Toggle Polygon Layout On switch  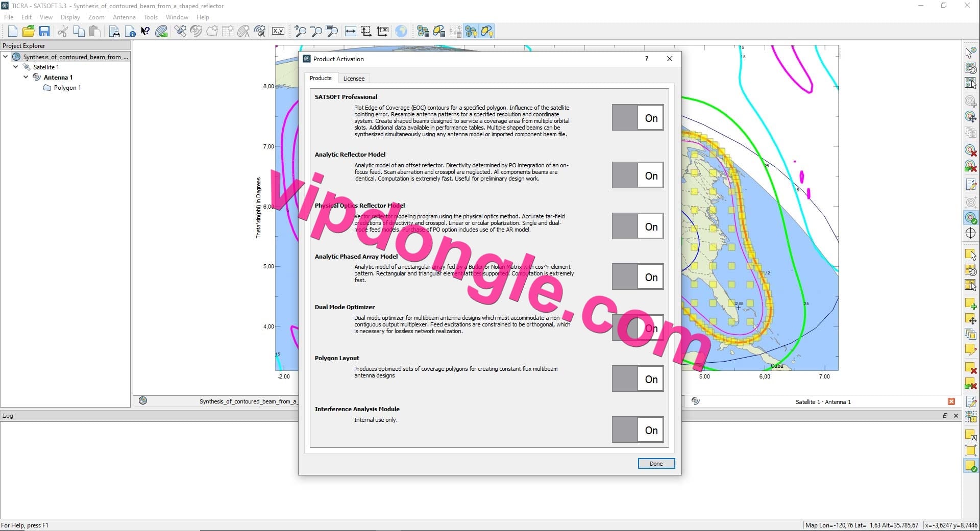click(x=638, y=379)
